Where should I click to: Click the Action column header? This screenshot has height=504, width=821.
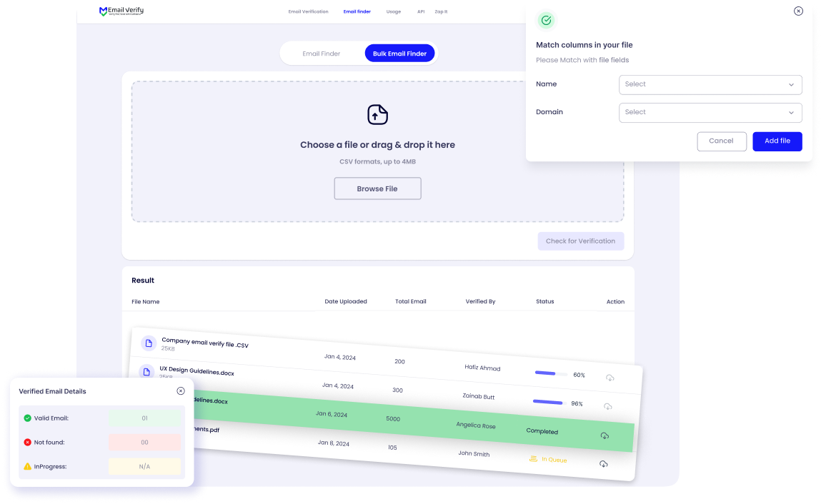(615, 302)
